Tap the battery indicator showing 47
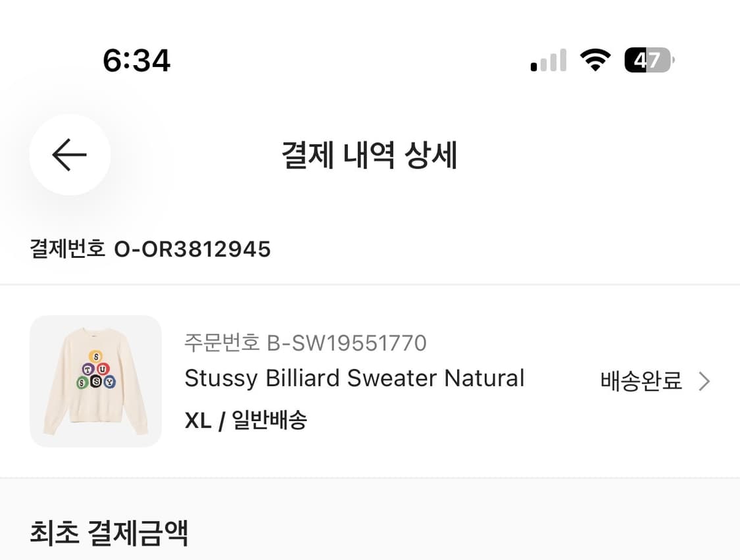The width and height of the screenshot is (740, 560). coord(647,60)
